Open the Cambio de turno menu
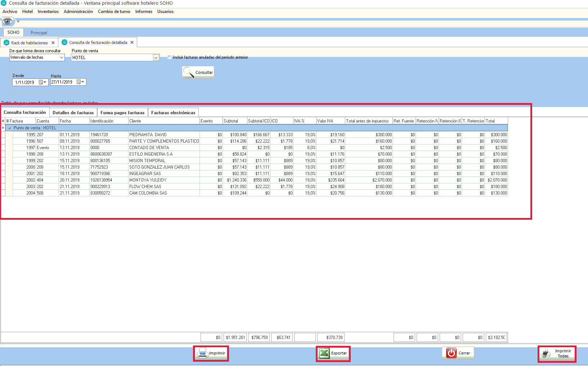Image resolution: width=588 pixels, height=366 pixels. click(114, 12)
